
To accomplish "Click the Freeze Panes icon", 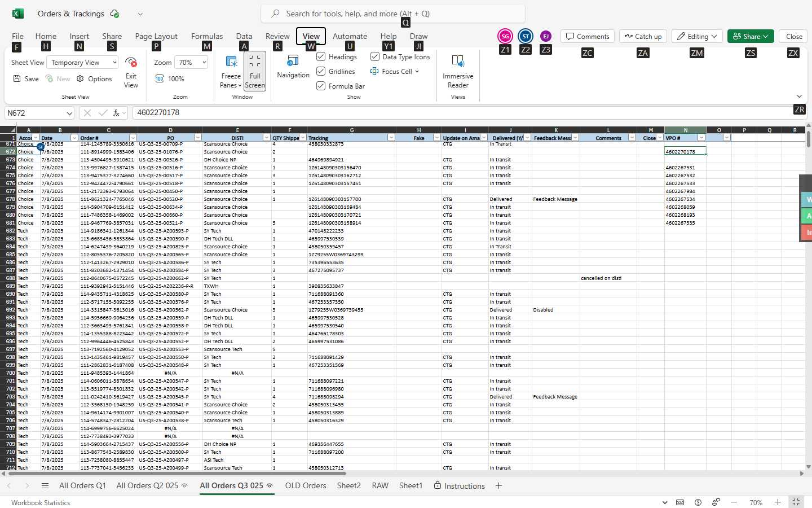I will coord(231,62).
